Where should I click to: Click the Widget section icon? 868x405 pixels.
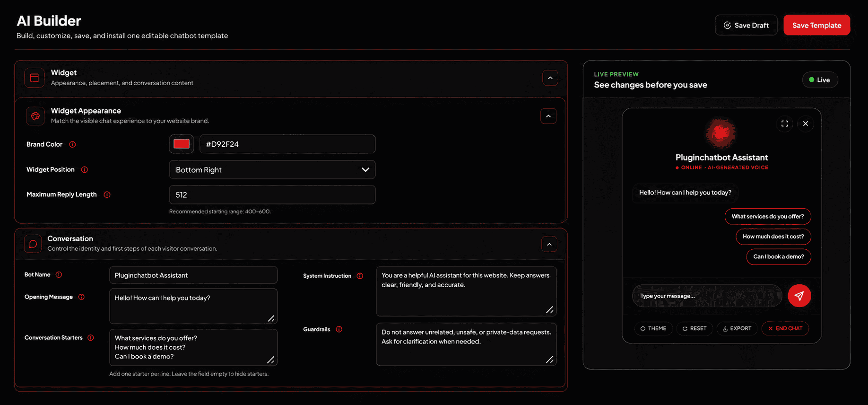click(x=35, y=78)
